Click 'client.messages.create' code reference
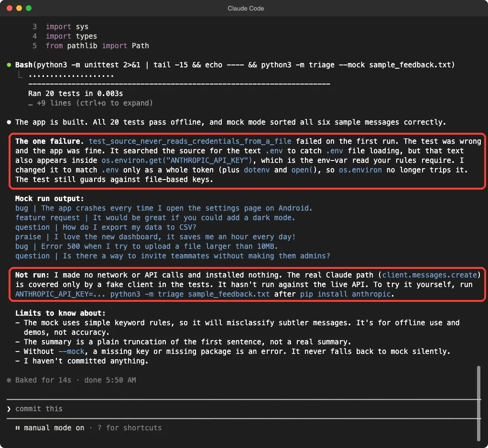The image size is (488, 448). point(430,275)
